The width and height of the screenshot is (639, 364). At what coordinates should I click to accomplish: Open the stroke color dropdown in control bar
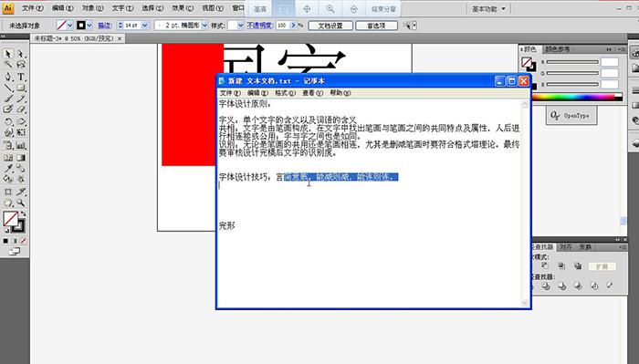pos(89,26)
